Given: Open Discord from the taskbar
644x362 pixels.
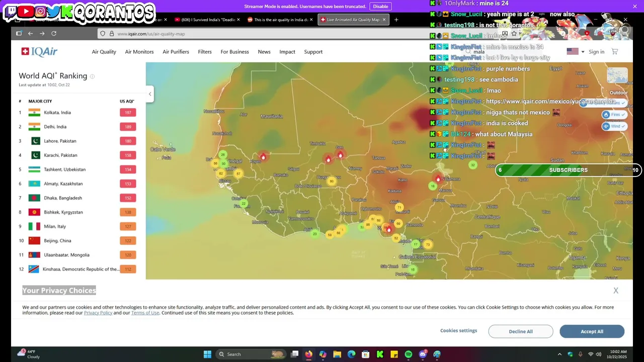Looking at the screenshot, I should pos(423,354).
